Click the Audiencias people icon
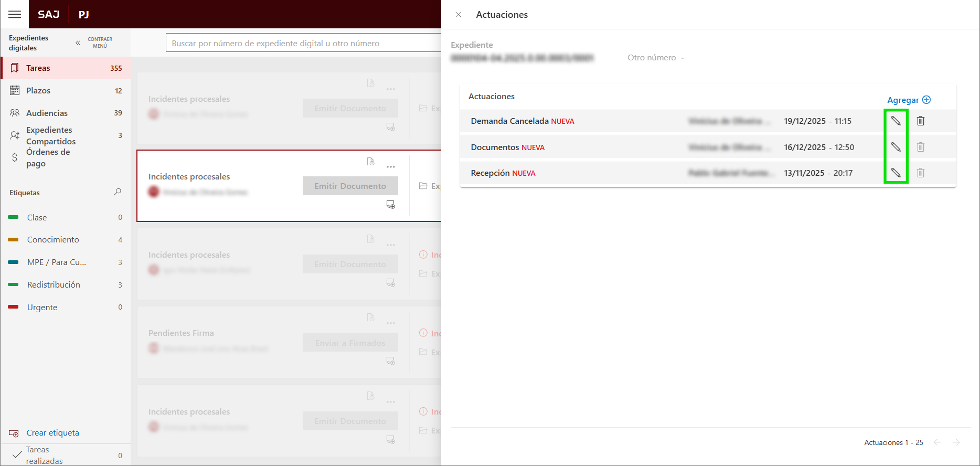Screen dimensions: 980x466 15,113
